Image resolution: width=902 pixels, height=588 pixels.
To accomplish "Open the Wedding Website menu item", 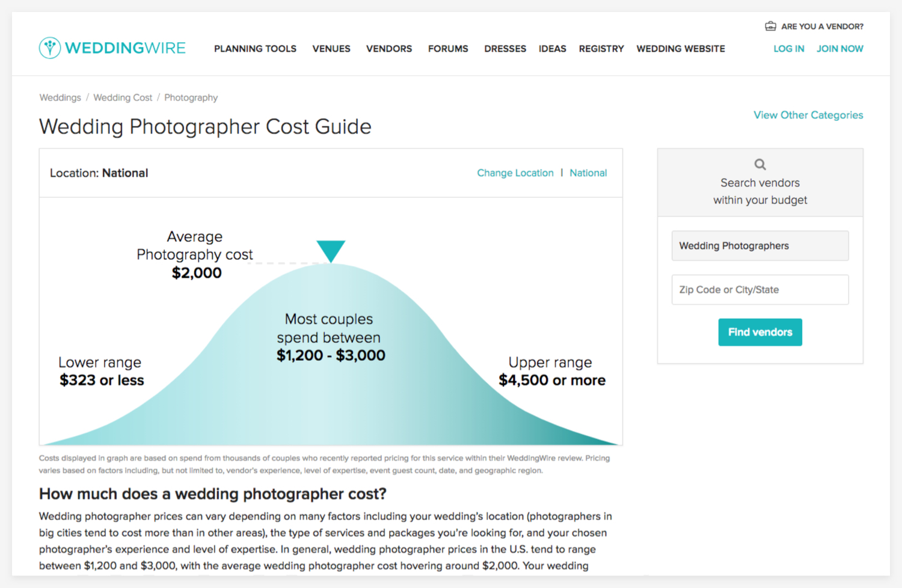I will point(681,49).
